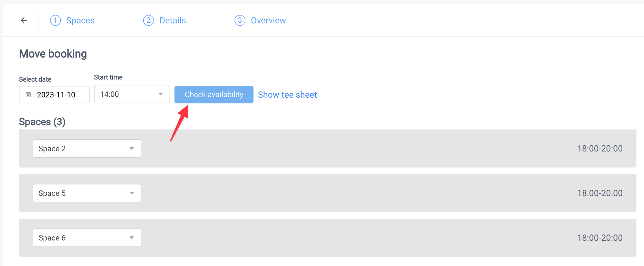Click the step 1 circle icon
The height and width of the screenshot is (266, 644).
55,20
